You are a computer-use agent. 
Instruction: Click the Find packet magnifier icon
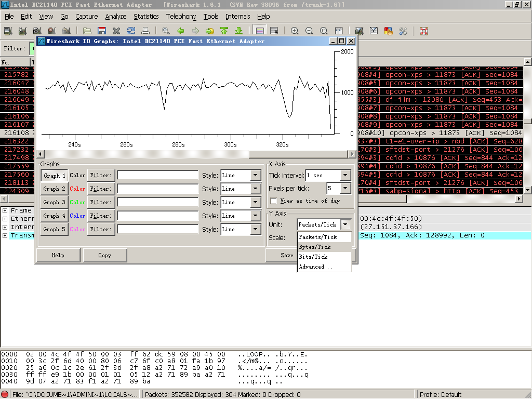pyautogui.click(x=166, y=31)
